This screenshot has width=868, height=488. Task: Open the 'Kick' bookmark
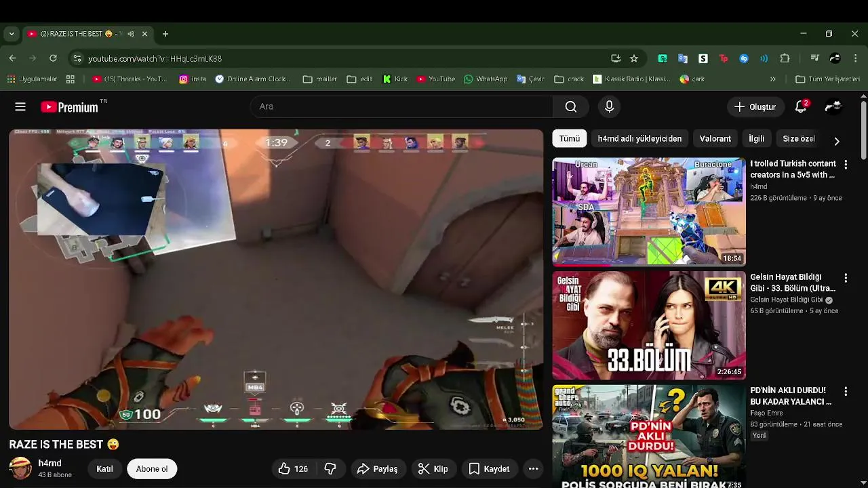click(395, 79)
